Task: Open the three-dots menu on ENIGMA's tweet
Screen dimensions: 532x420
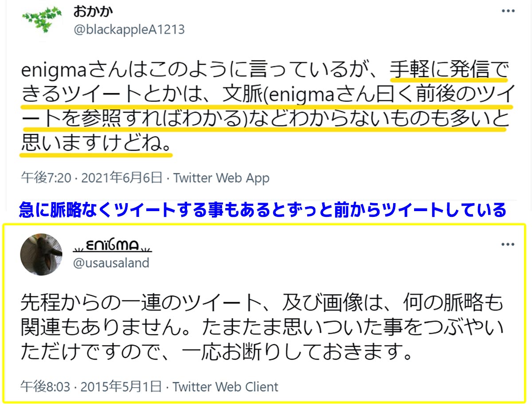Action: coord(508,244)
